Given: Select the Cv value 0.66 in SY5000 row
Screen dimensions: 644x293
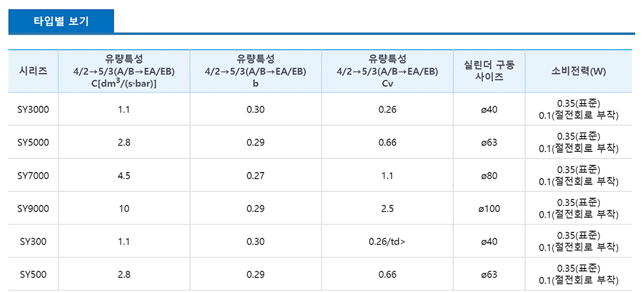Looking at the screenshot, I should (x=387, y=142).
